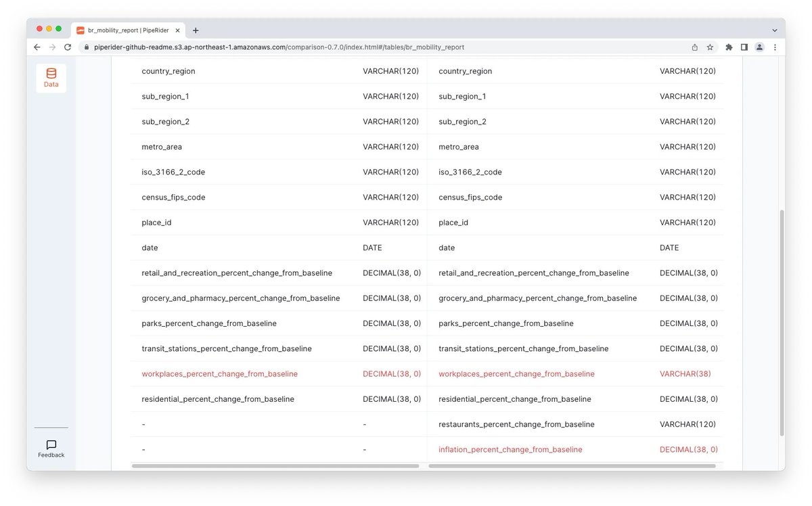Select right parks_percent_change_from_baseline
This screenshot has width=812, height=506.
pos(506,323)
